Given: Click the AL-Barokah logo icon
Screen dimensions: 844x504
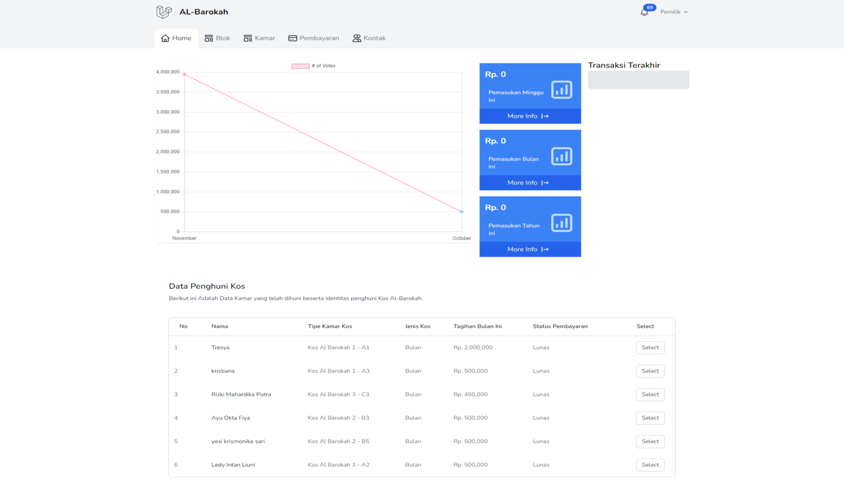Looking at the screenshot, I should 164,12.
